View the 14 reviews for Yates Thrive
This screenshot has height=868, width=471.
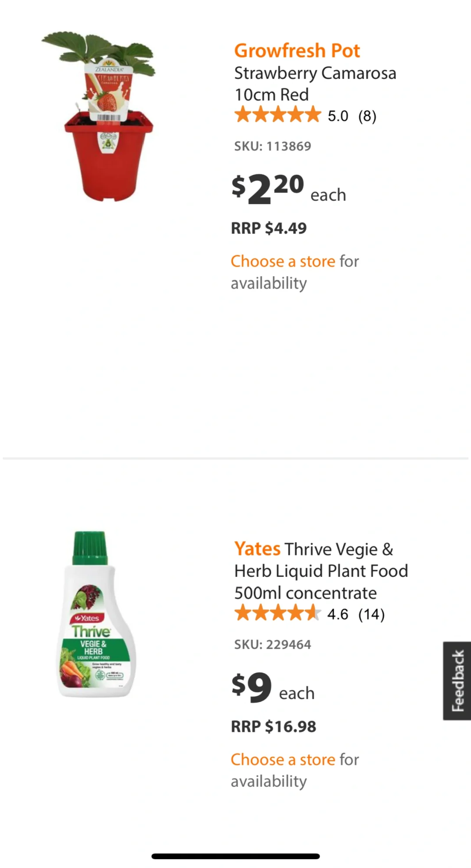[372, 614]
